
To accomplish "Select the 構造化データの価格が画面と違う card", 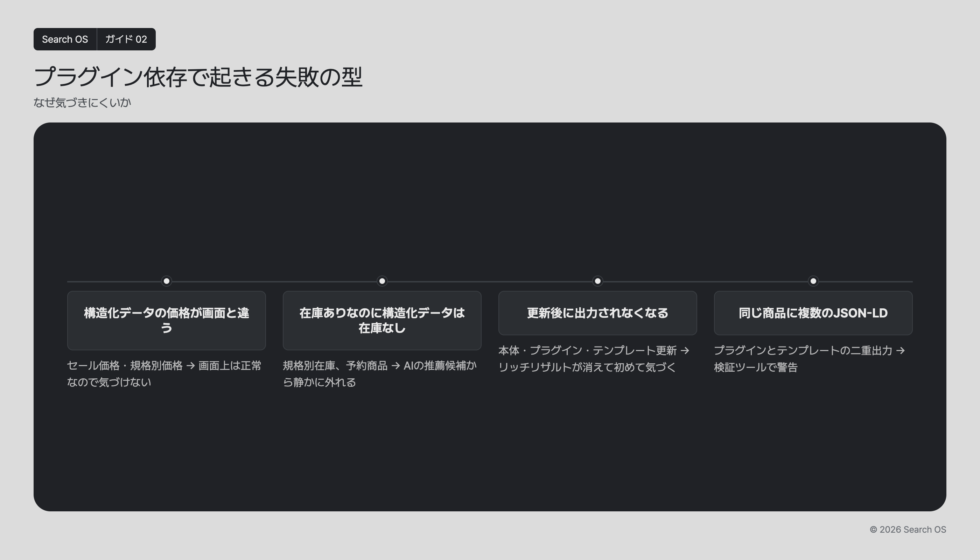I will coord(167,320).
